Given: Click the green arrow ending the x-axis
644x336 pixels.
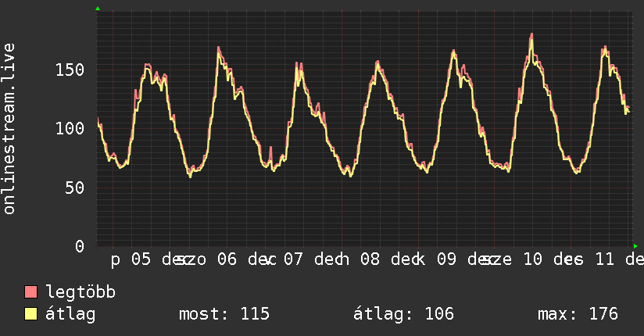Looking at the screenshot, I should tap(635, 246).
